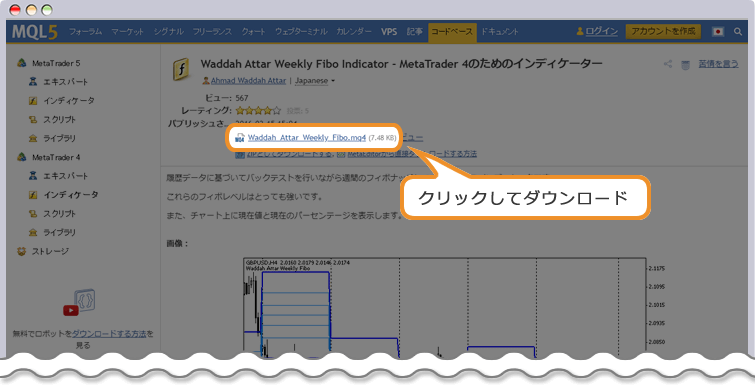Open スクリプト under MetaTrader 4

click(x=60, y=214)
